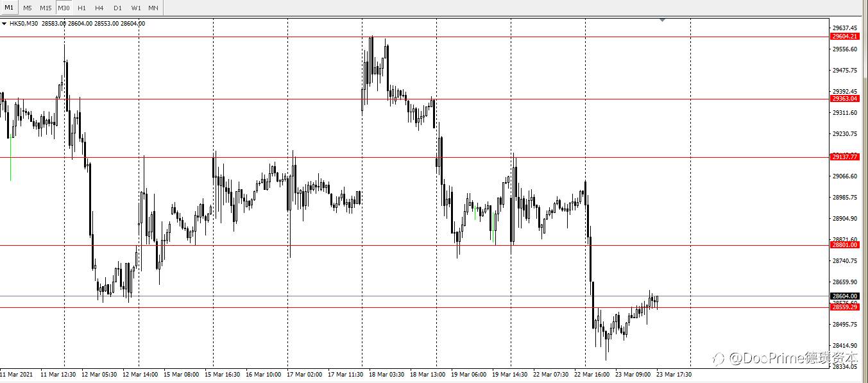
Task: Open the W1 weekly timeframe
Action: 136,8
